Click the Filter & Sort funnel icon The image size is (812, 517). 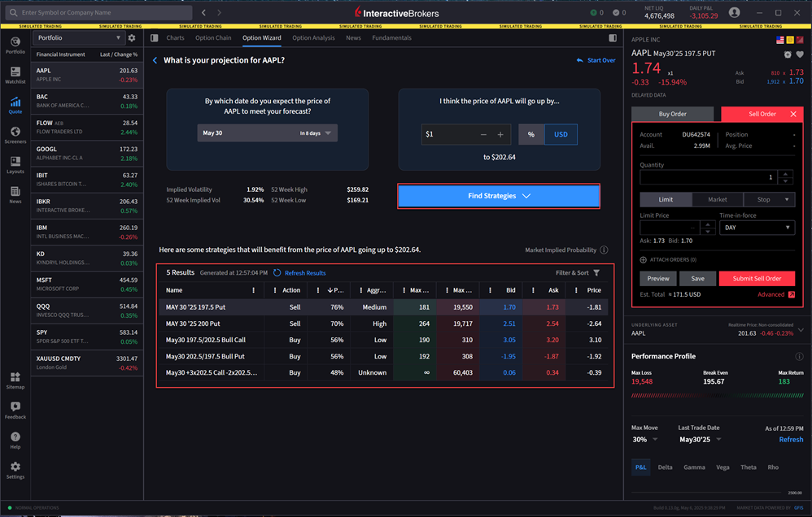pyautogui.click(x=596, y=273)
